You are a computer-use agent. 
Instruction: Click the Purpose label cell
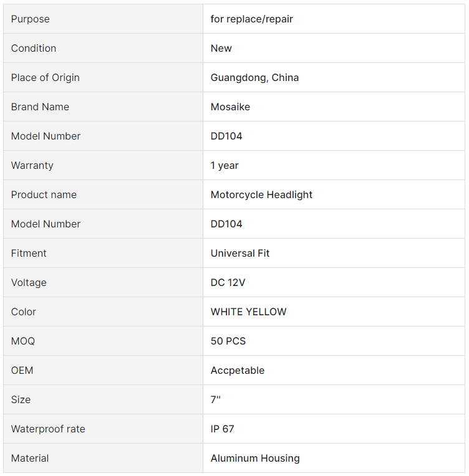tap(103, 19)
